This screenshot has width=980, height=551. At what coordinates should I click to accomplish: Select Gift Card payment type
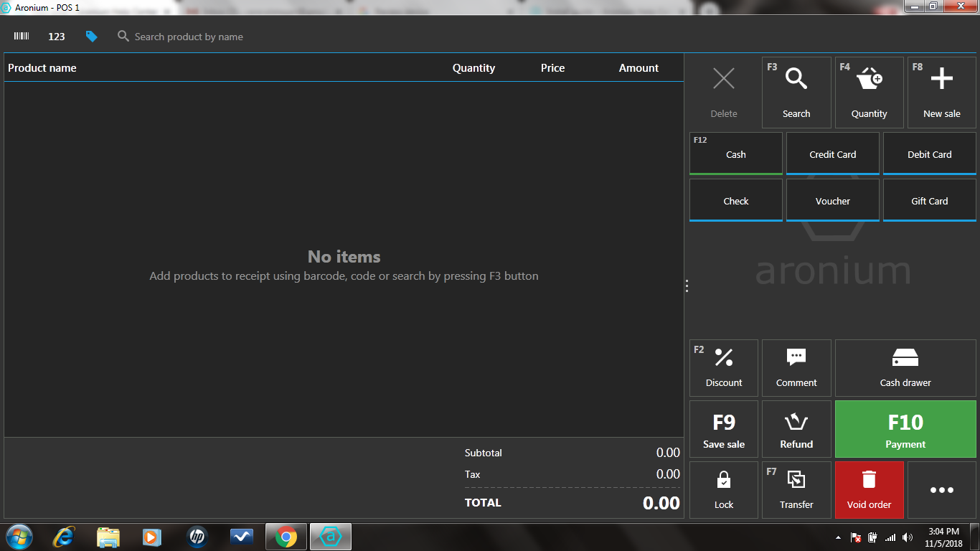click(929, 200)
